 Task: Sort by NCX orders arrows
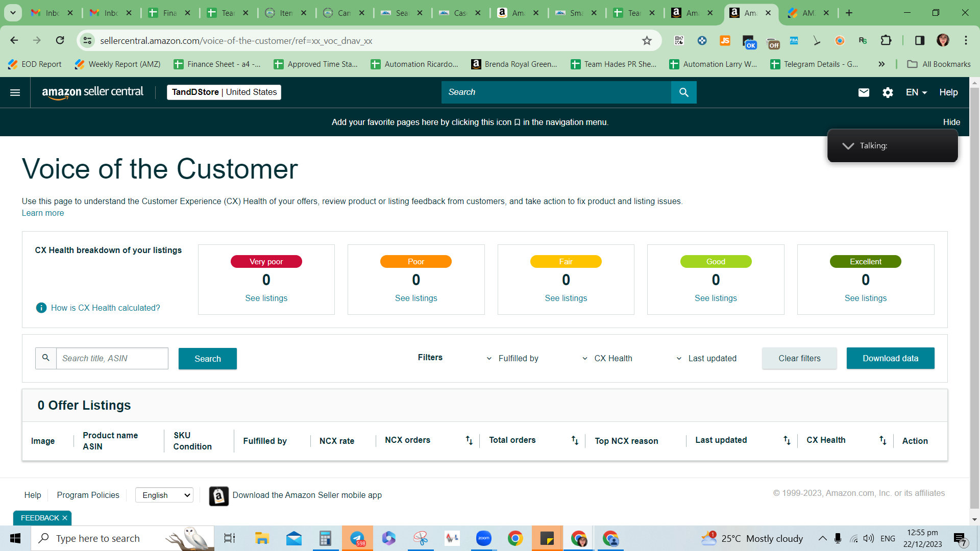[469, 440]
